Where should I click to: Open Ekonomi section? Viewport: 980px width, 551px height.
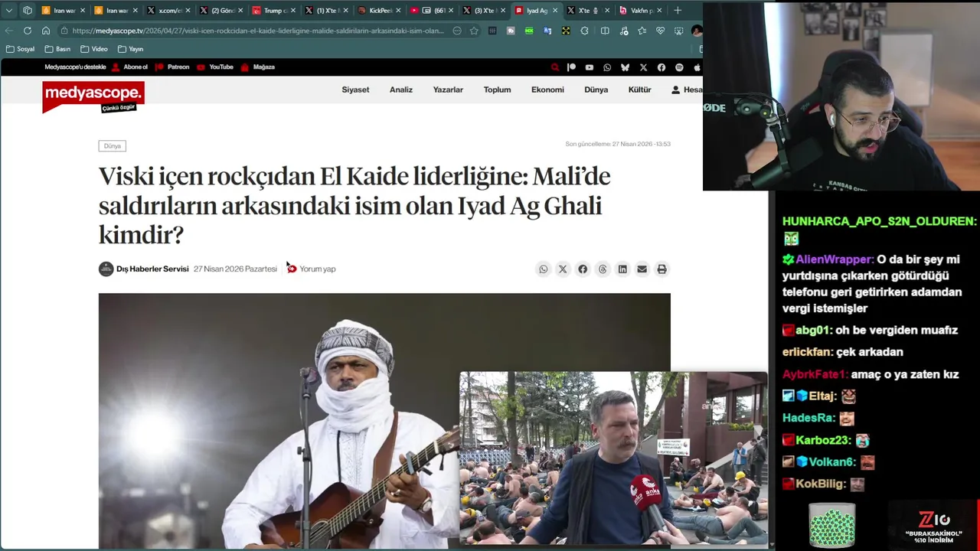click(547, 90)
